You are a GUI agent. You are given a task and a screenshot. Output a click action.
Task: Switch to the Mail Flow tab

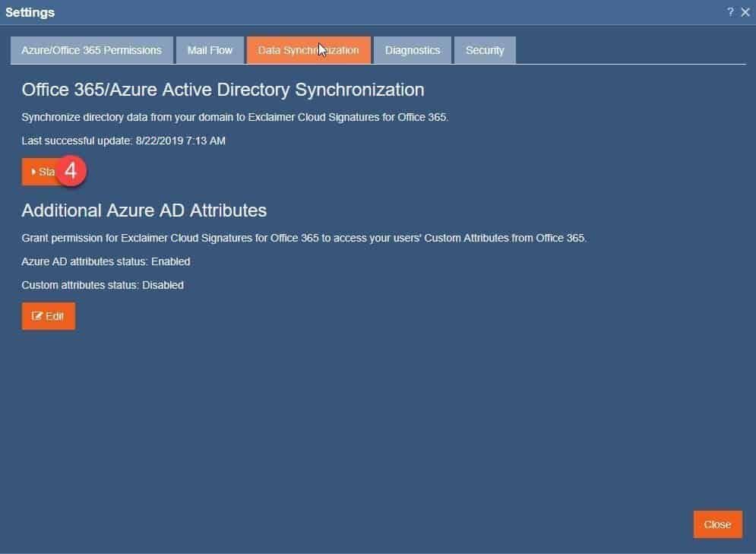210,50
